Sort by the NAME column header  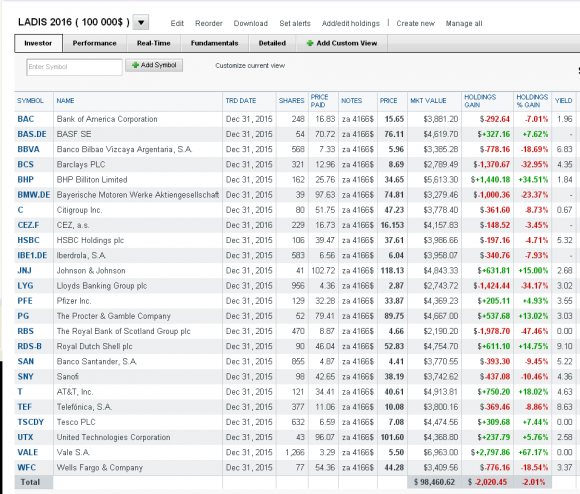coord(65,101)
